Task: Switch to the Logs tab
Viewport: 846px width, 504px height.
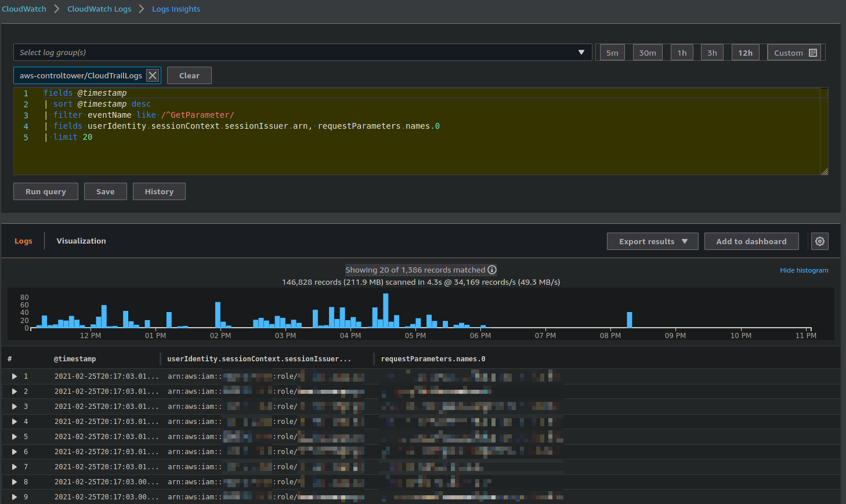Action: pyautogui.click(x=23, y=241)
